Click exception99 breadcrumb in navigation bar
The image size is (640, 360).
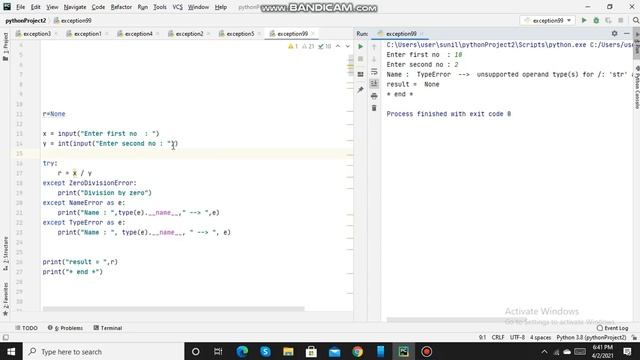pyautogui.click(x=73, y=20)
